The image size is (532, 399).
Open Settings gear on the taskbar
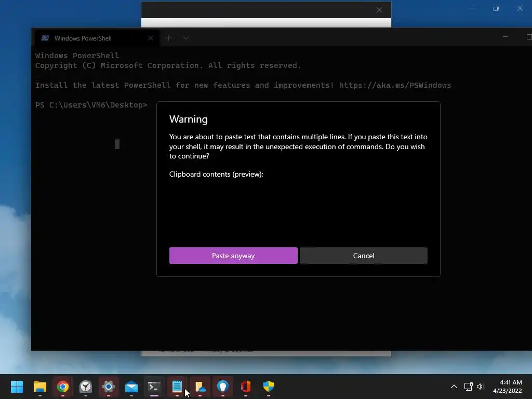tap(109, 387)
